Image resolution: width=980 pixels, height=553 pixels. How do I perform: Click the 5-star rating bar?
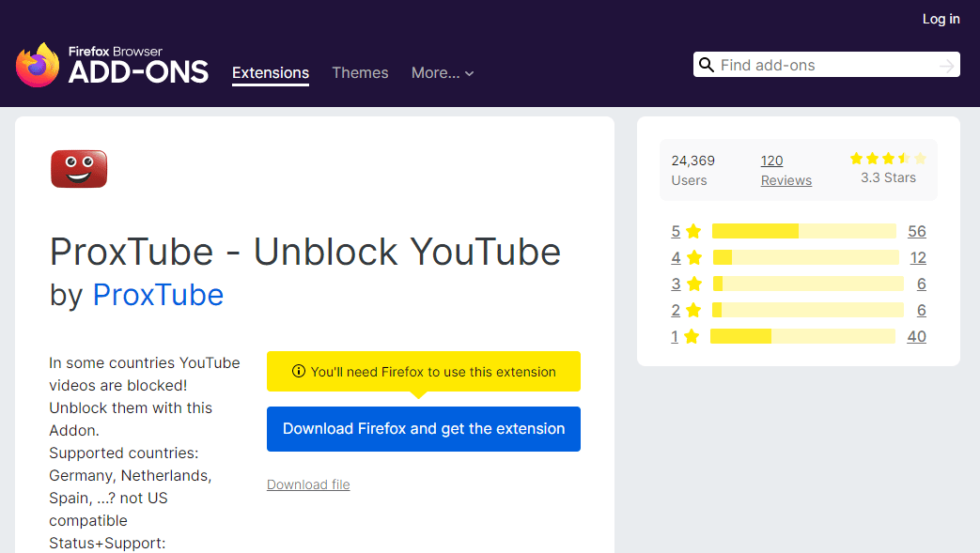(803, 231)
